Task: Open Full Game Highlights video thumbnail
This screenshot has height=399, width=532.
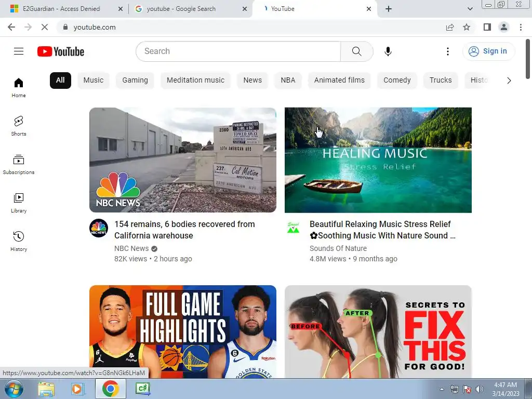Action: [182, 331]
